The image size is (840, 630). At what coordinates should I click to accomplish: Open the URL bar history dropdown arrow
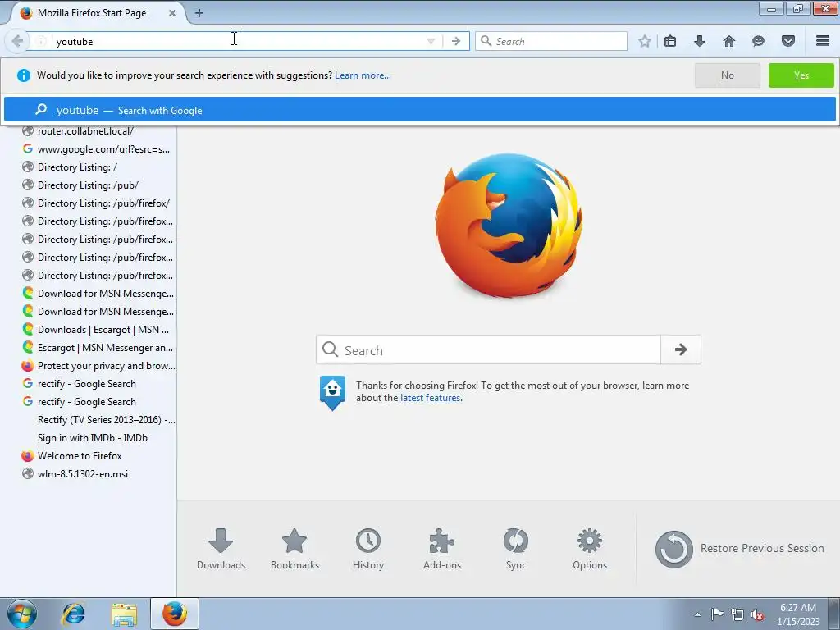pos(430,41)
